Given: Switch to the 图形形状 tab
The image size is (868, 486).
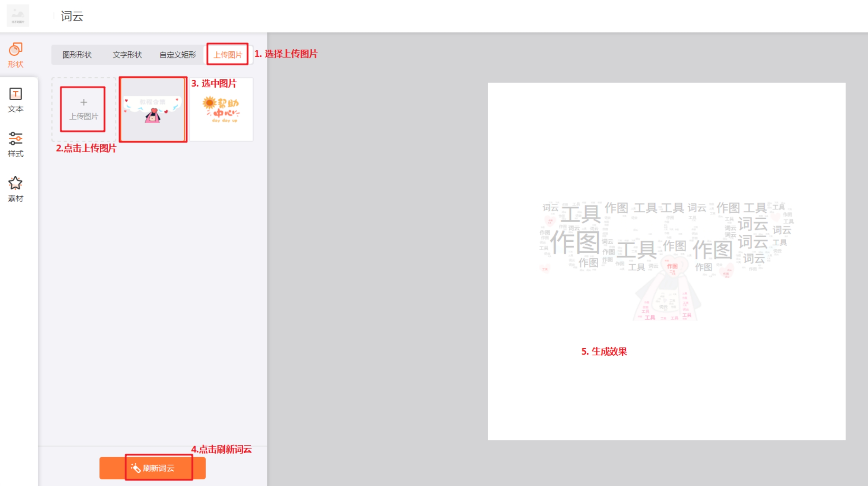Looking at the screenshot, I should click(77, 54).
